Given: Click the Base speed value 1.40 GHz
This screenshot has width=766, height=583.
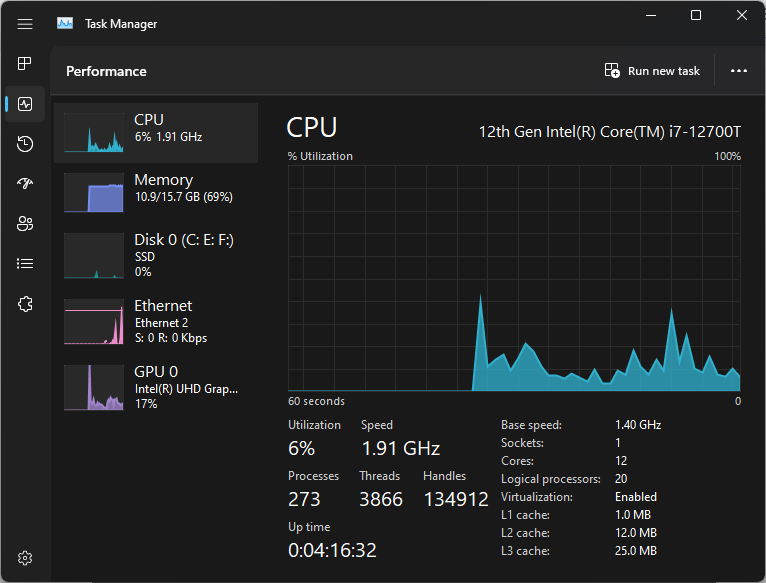Looking at the screenshot, I should [x=638, y=425].
